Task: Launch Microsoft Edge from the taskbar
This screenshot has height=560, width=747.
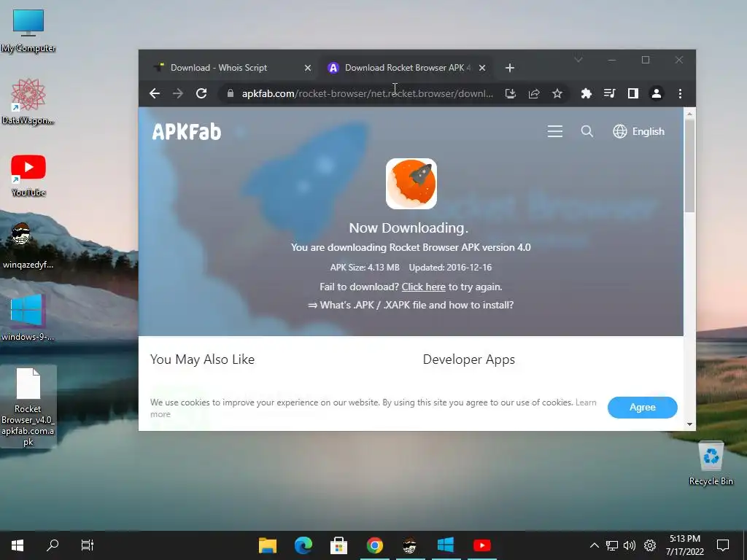Action: tap(303, 545)
